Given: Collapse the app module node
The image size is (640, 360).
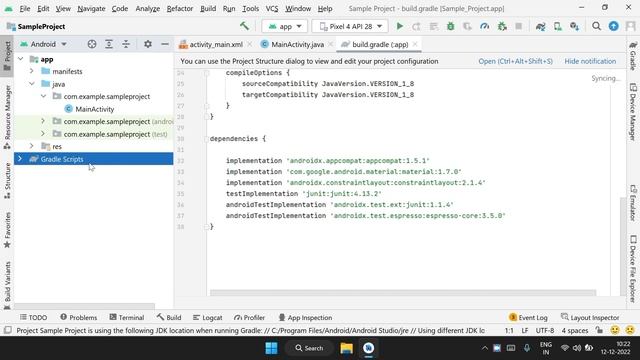Looking at the screenshot, I should point(21,59).
